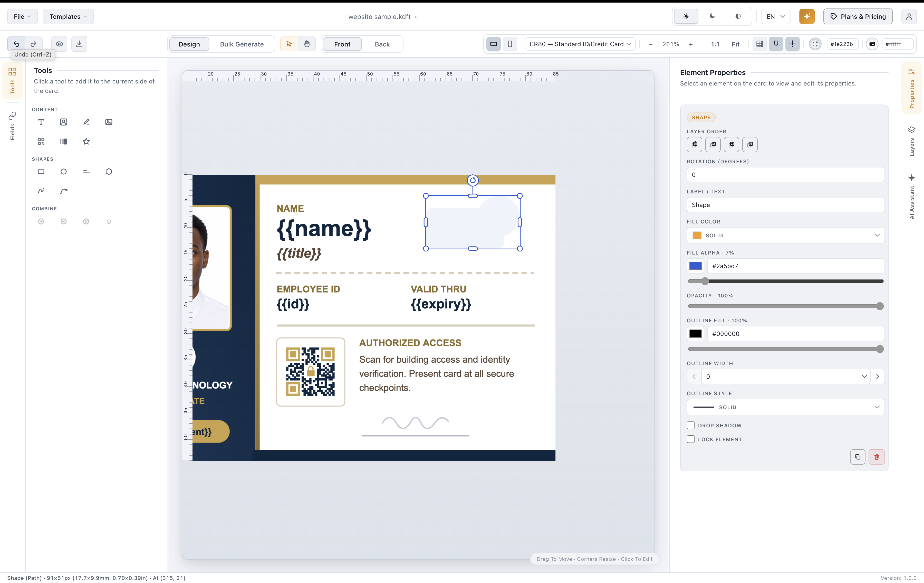Increase outline width with right arrow
The image size is (924, 583).
click(x=878, y=377)
